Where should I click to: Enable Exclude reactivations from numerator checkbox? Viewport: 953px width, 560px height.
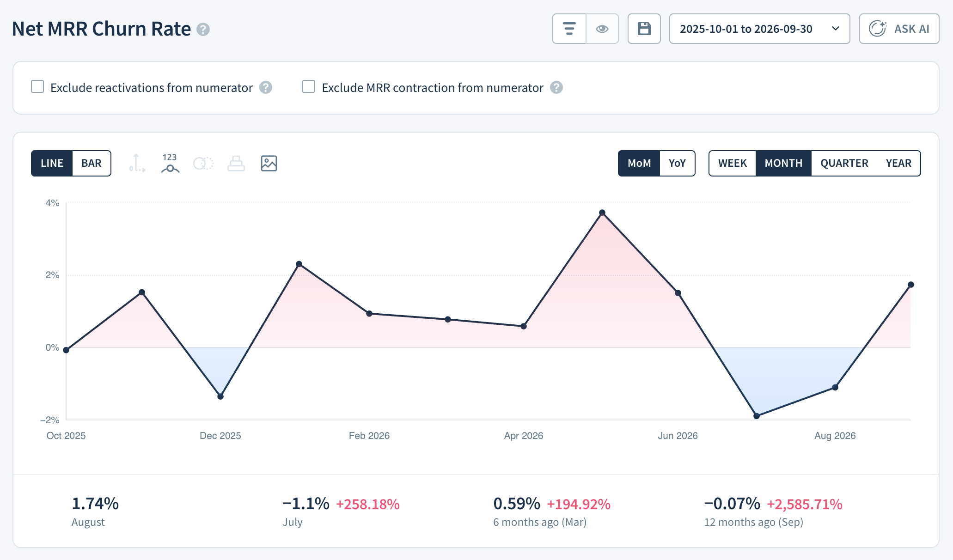point(37,87)
